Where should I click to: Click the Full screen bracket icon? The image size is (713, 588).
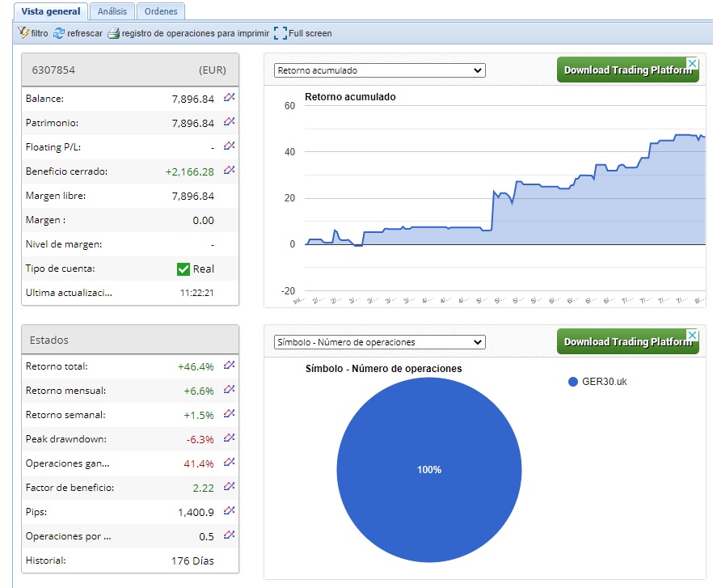[x=281, y=33]
